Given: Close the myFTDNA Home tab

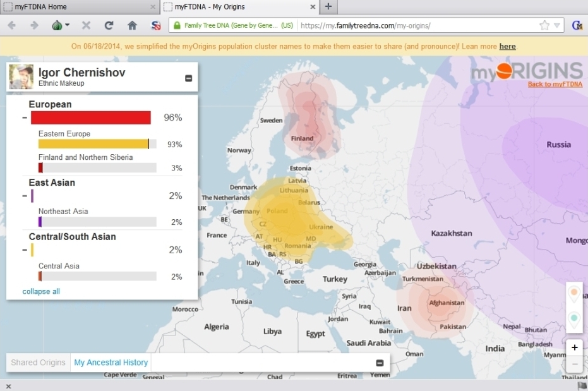Looking at the screenshot, I should click(x=153, y=7).
